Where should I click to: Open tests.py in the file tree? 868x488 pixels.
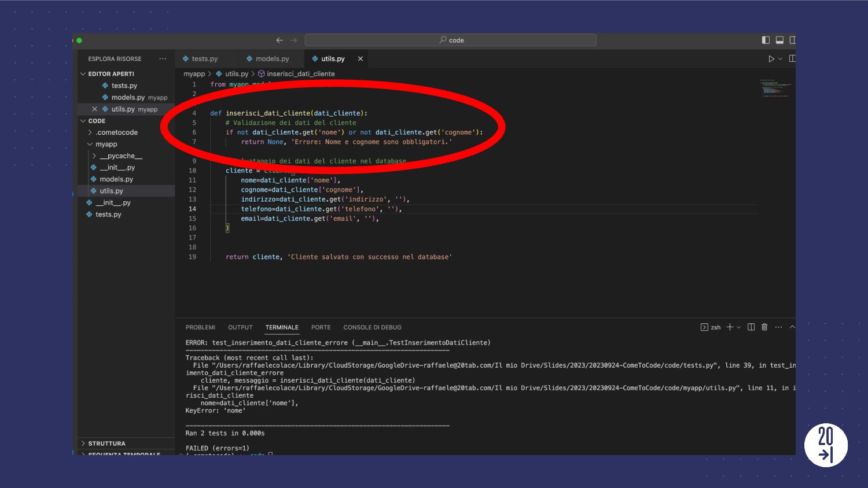(x=108, y=215)
